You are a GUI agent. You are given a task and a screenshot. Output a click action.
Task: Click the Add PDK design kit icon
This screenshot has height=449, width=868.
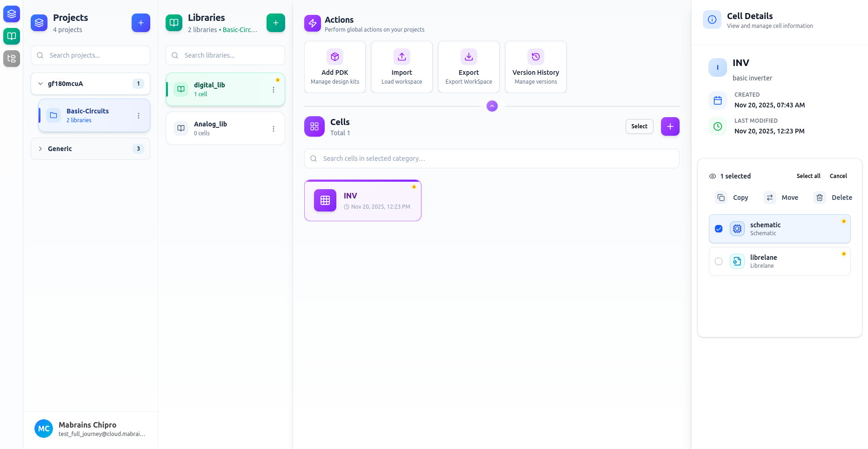click(334, 57)
